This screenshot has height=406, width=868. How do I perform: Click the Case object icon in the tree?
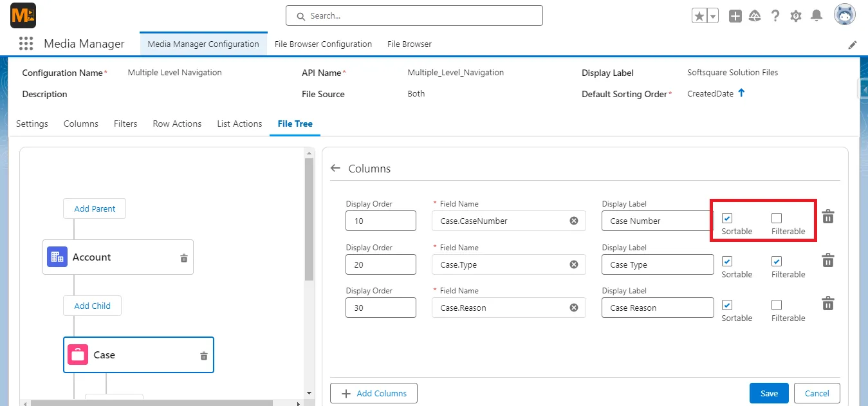tap(77, 355)
